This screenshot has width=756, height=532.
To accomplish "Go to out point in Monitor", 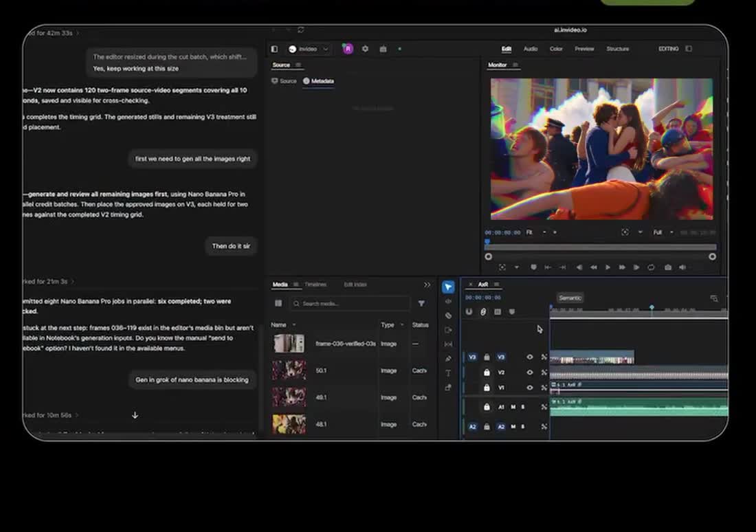I will tap(562, 267).
